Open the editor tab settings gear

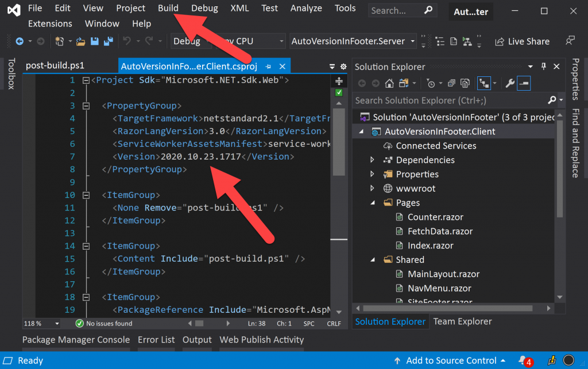point(343,67)
